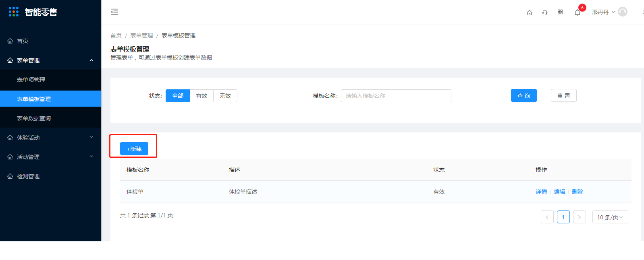Open the 10 条/页 page size dropdown
Viewport: 644px width, 260px height.
point(610,217)
